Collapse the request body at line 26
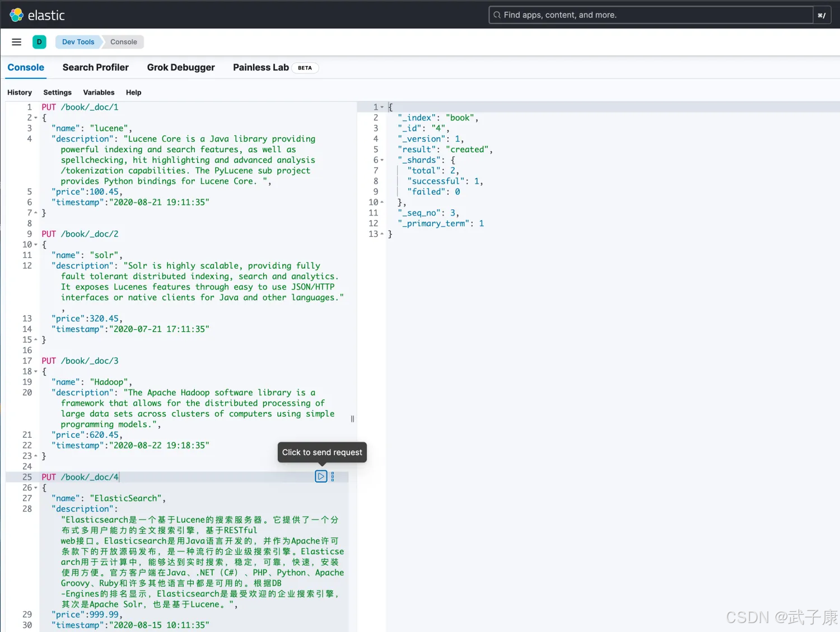This screenshot has width=840, height=632. click(36, 488)
